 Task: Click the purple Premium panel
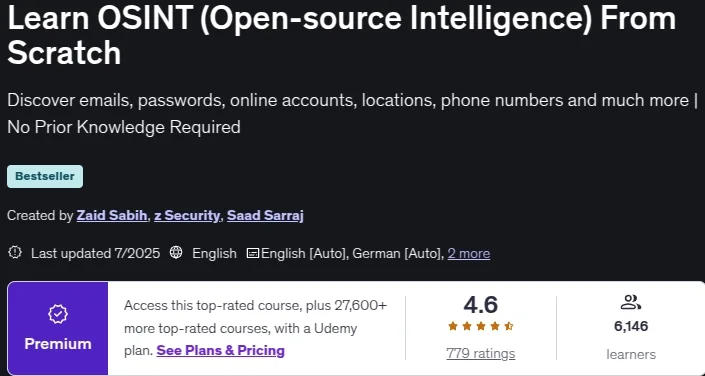coord(58,328)
